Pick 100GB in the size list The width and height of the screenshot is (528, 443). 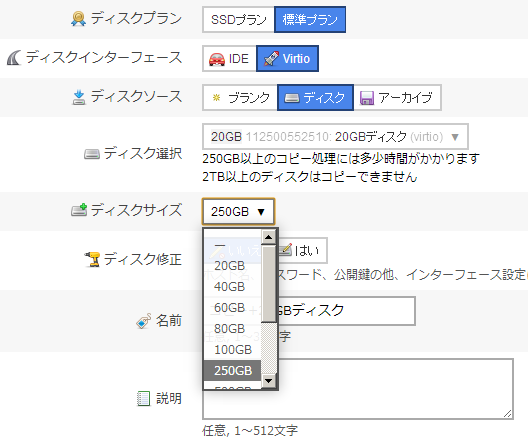point(232,350)
